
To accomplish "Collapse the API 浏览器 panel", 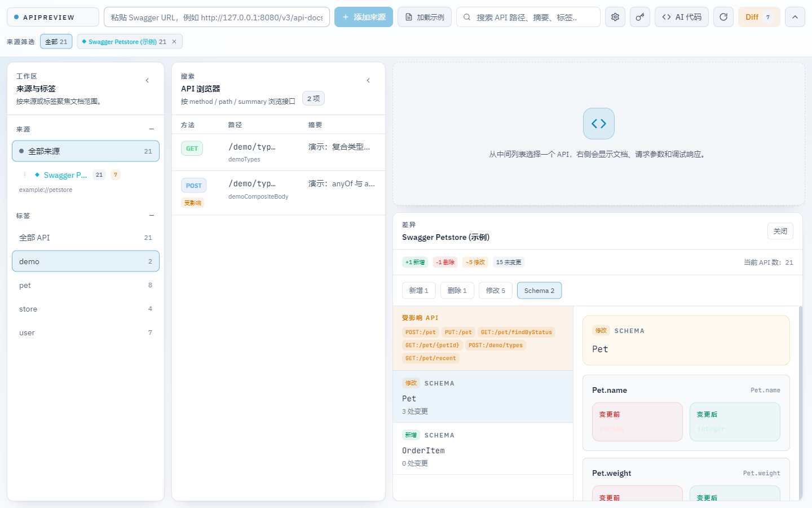I will pyautogui.click(x=368, y=81).
